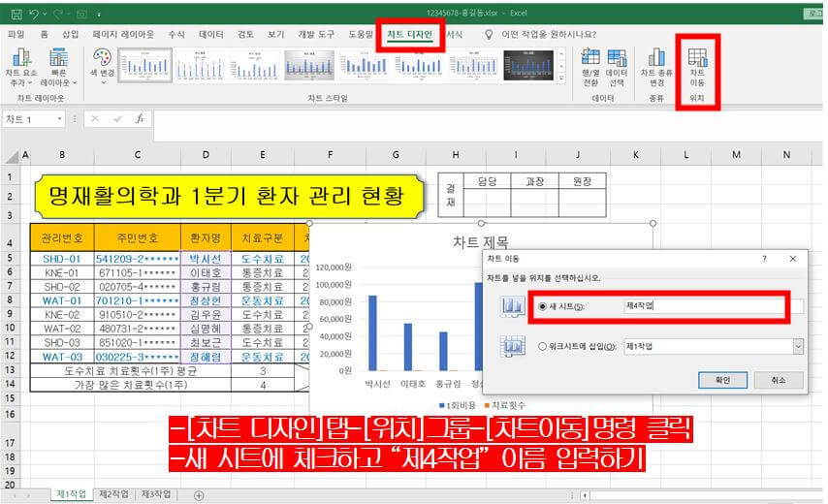Screen dimensions: 828x504
Task: Open Change Colors (색 변경) palette
Action: [102, 66]
